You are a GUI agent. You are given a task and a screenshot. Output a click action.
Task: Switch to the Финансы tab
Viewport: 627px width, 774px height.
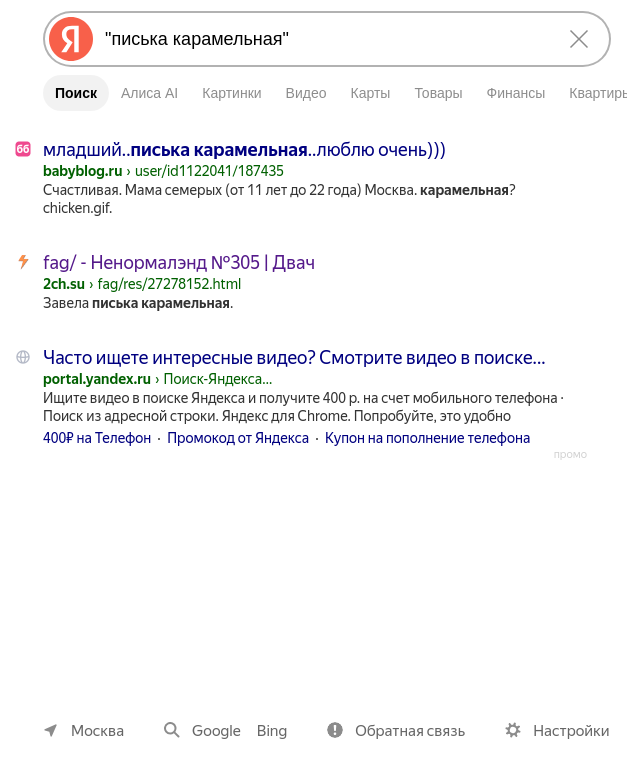[515, 93]
